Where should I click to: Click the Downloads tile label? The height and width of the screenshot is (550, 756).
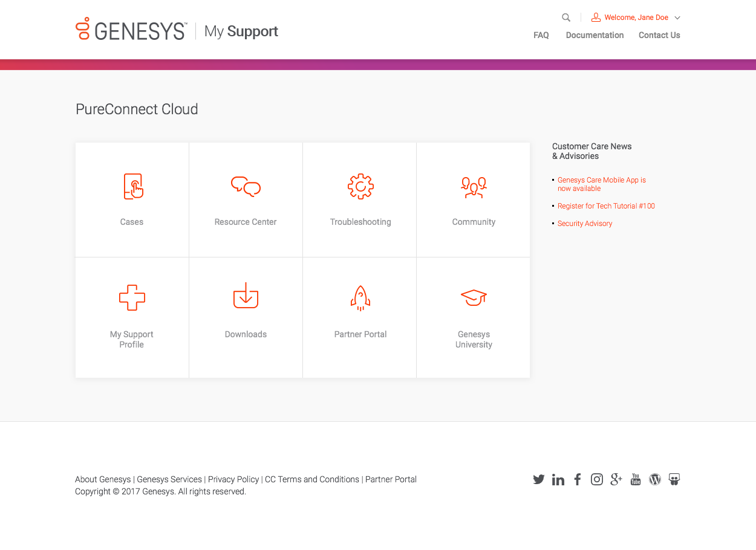click(x=246, y=334)
